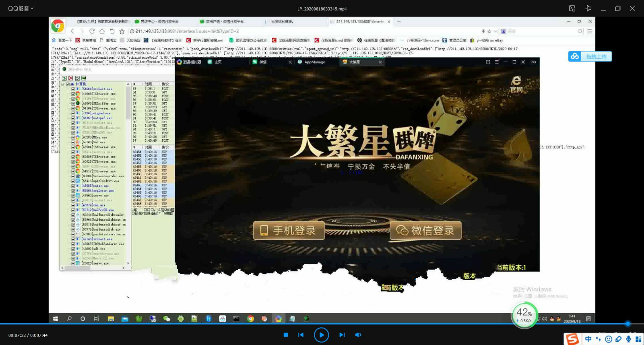Click the elapsed time display 00:07:32
644x345 pixels.
tap(17, 335)
